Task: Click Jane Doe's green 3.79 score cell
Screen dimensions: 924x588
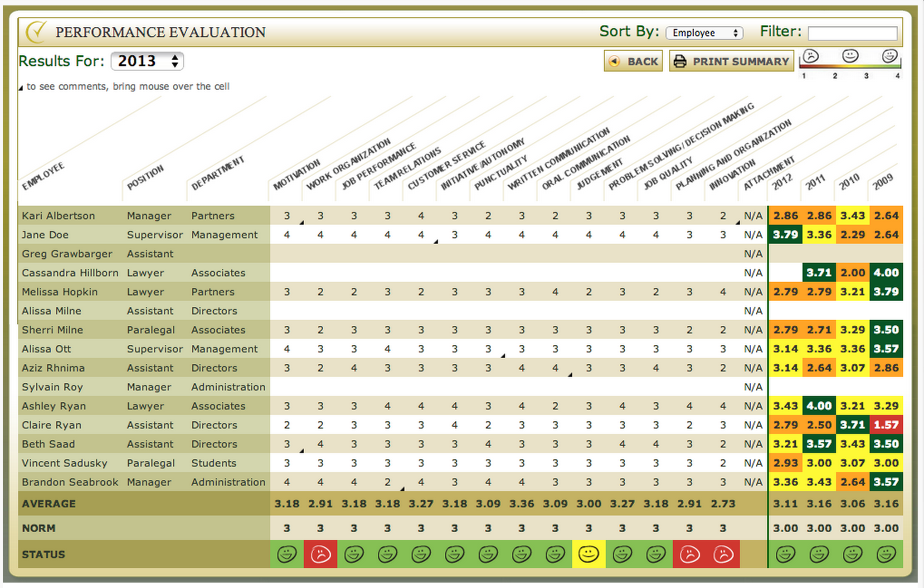Action: pos(785,235)
